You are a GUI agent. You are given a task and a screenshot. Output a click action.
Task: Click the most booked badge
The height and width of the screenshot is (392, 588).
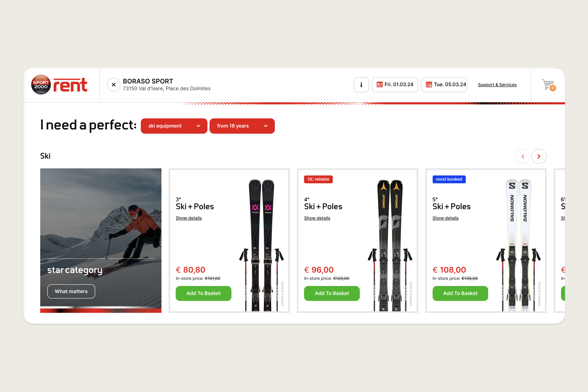pyautogui.click(x=449, y=179)
